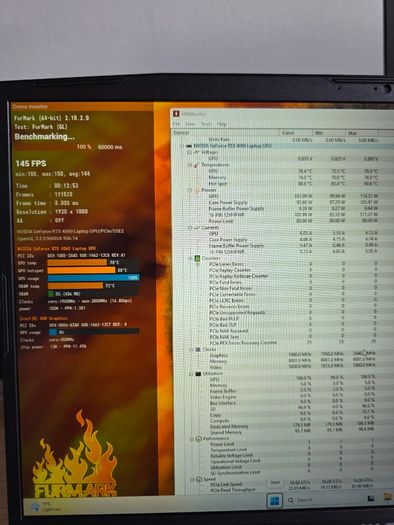Click the Powers category icon

[197, 190]
